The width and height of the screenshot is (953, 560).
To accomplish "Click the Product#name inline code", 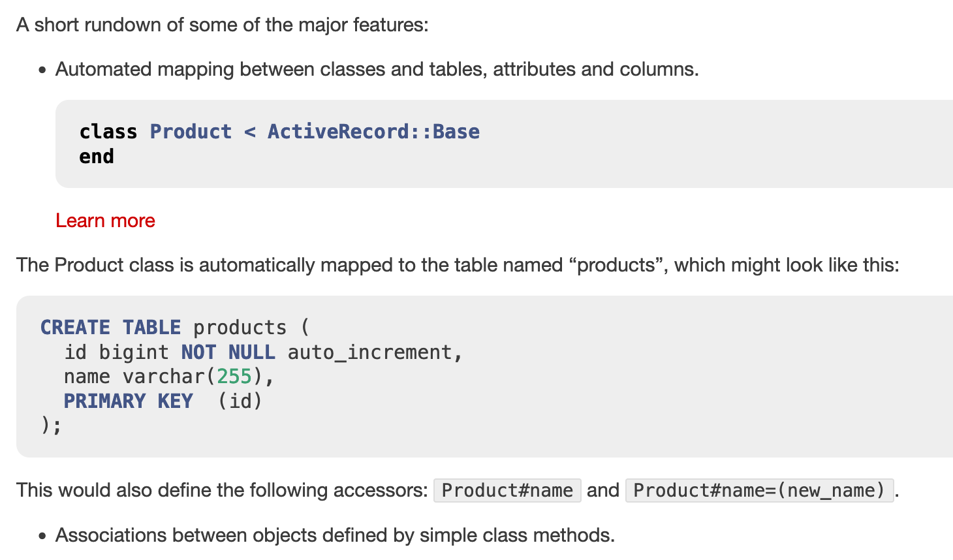I will [x=507, y=490].
